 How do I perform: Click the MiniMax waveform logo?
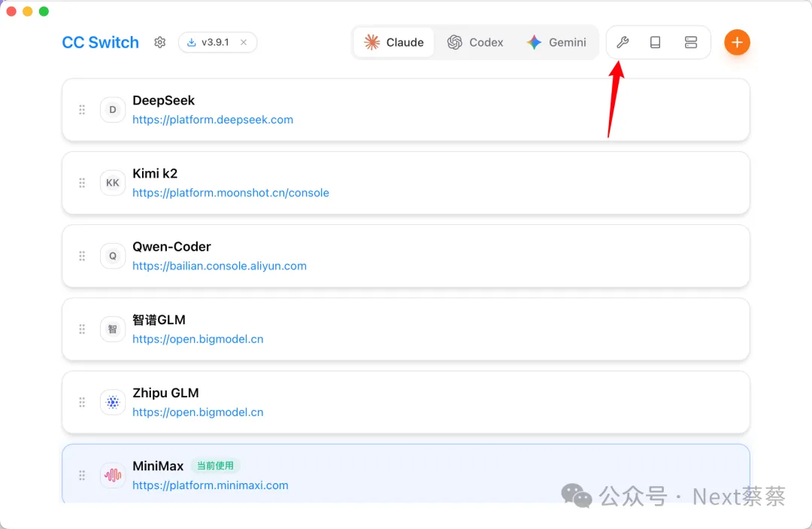coord(113,476)
